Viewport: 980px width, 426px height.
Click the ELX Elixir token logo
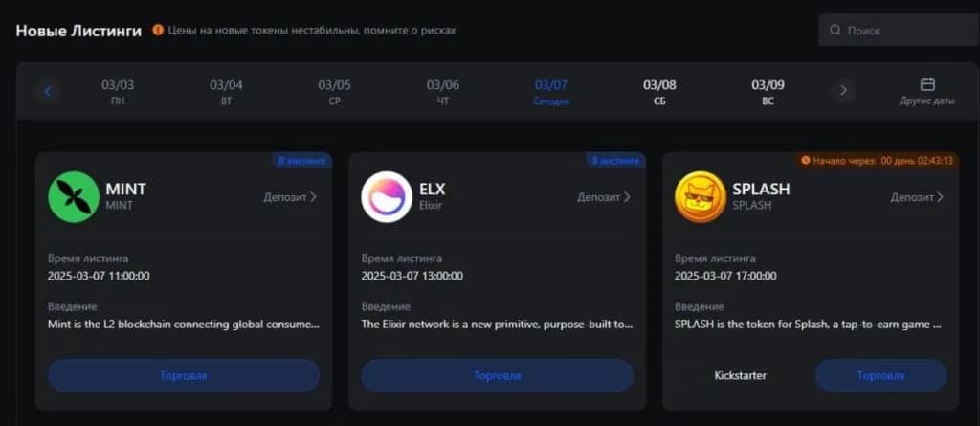click(x=387, y=196)
